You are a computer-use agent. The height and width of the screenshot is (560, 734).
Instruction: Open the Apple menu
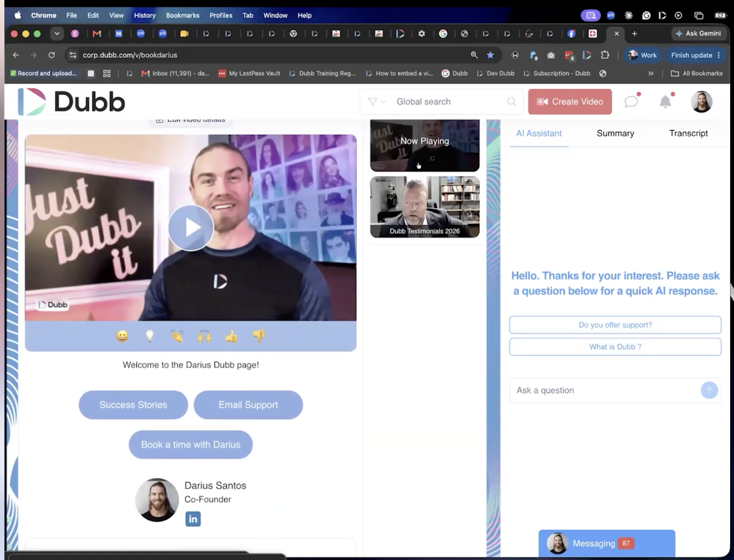point(17,15)
